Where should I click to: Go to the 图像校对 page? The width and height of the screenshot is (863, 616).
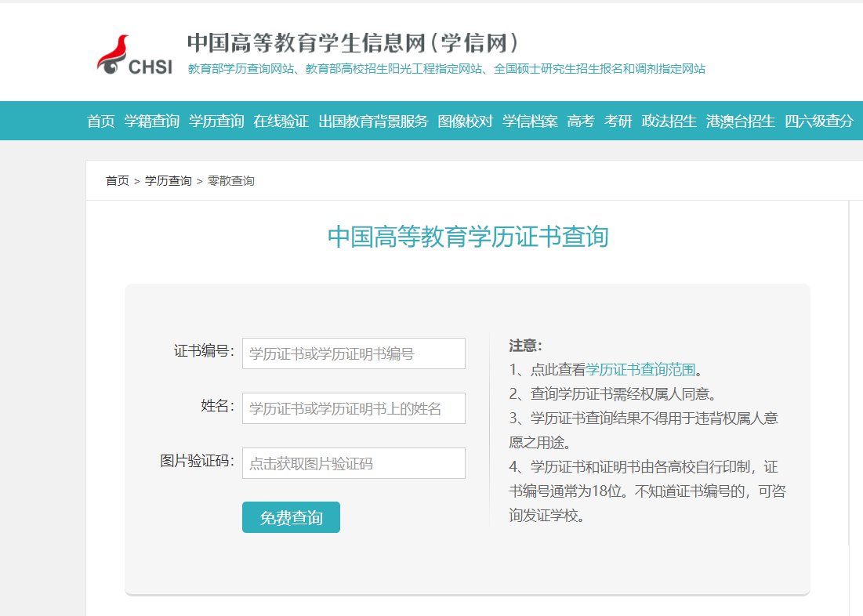pos(465,121)
